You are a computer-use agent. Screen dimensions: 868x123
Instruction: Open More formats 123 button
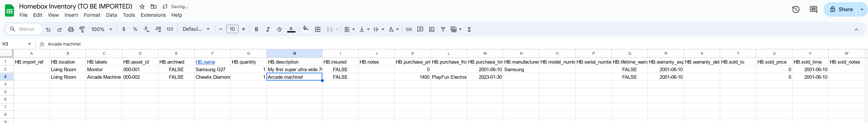[x=170, y=30]
